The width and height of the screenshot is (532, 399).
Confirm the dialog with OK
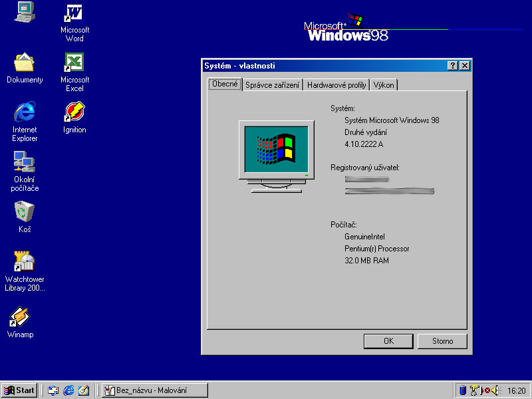pyautogui.click(x=388, y=341)
